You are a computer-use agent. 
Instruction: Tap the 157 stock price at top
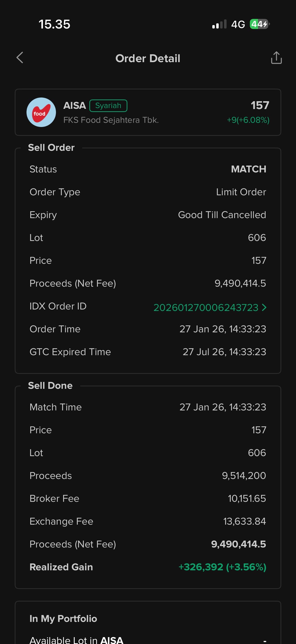click(x=260, y=105)
